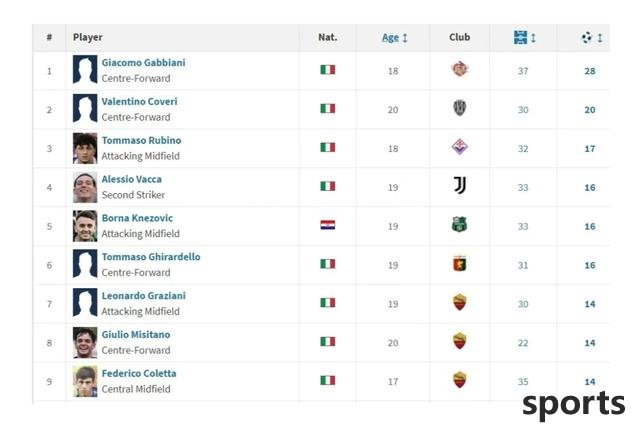Sort table by goals ball icon

tap(587, 38)
